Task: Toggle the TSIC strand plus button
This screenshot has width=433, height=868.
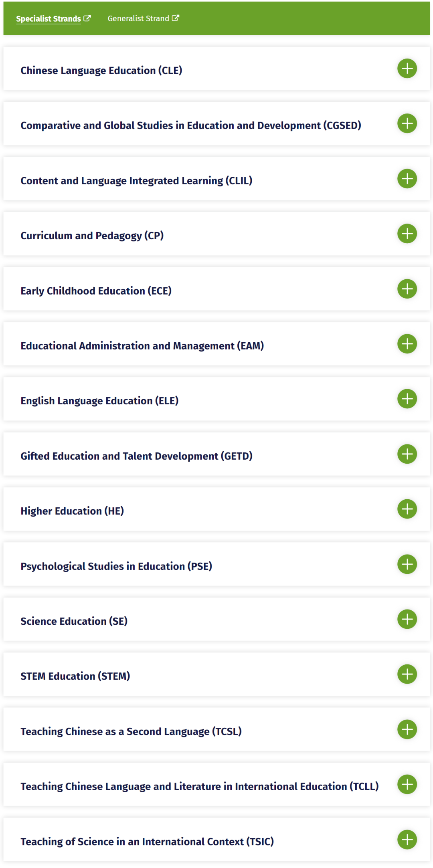Action: pos(407,840)
